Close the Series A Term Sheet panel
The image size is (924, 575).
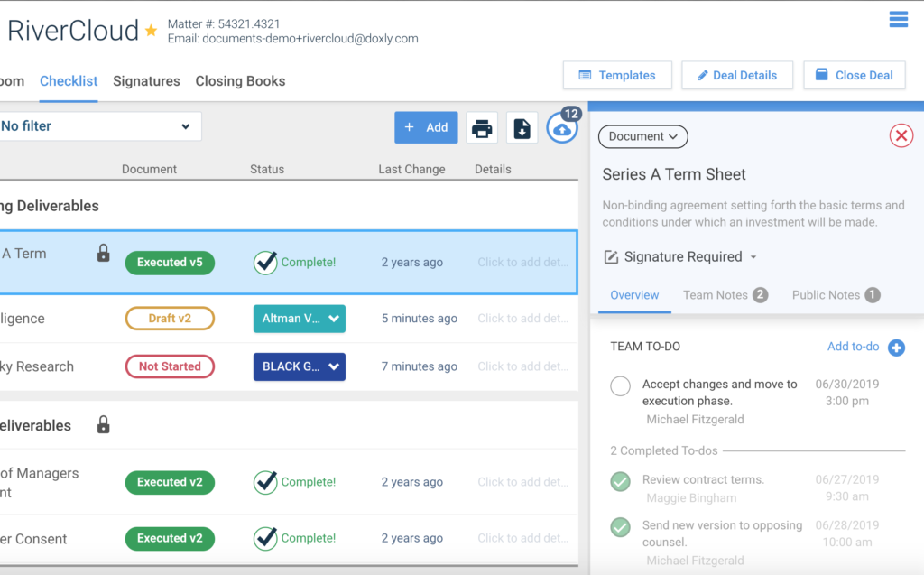901,136
